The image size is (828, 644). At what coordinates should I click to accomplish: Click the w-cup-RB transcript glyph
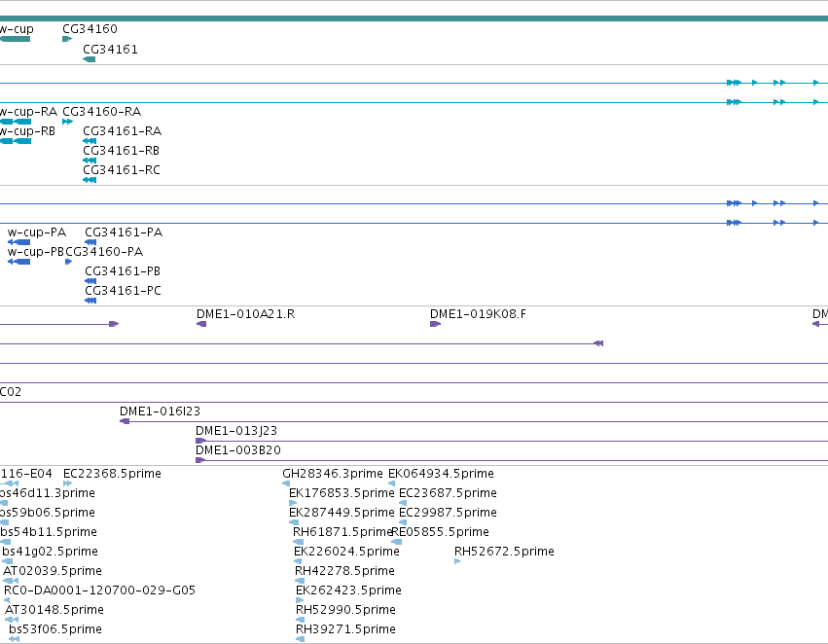(16, 141)
